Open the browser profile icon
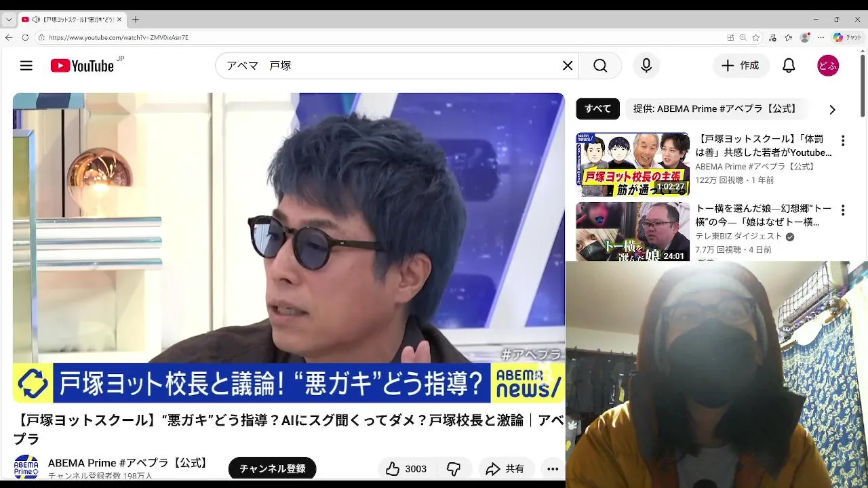Image resolution: width=868 pixels, height=488 pixels. pos(805,37)
